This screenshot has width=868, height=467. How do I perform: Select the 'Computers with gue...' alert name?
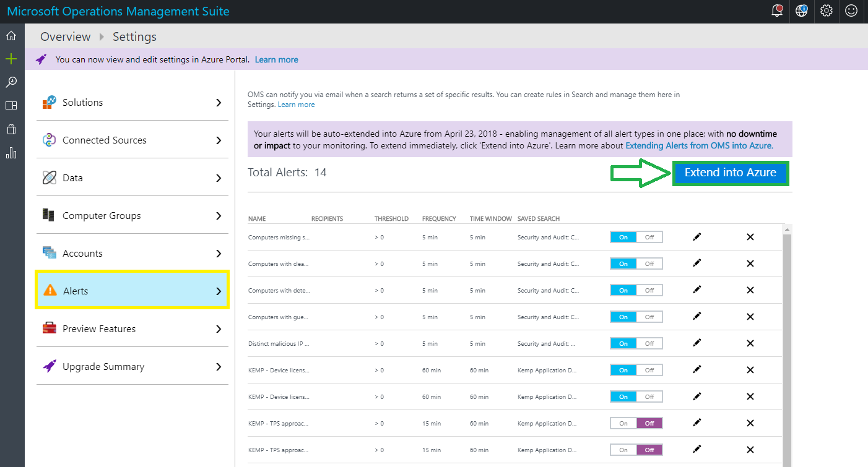279,317
